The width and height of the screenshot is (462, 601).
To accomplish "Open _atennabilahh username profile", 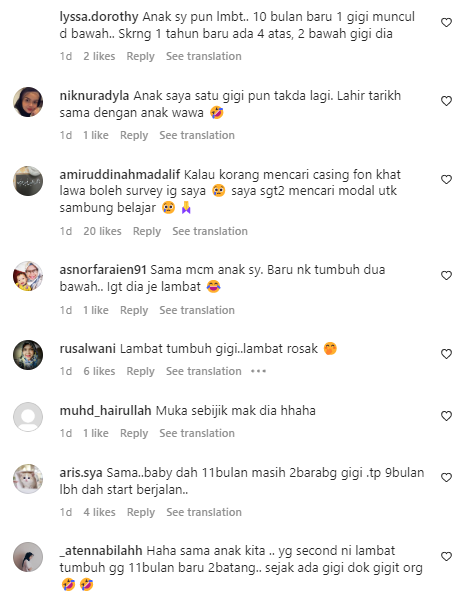I will point(101,551).
